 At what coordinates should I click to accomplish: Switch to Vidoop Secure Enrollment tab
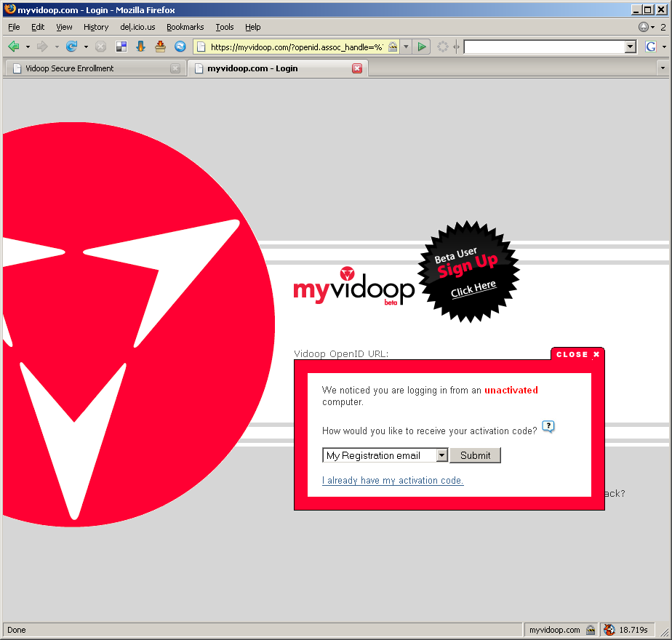[95, 68]
